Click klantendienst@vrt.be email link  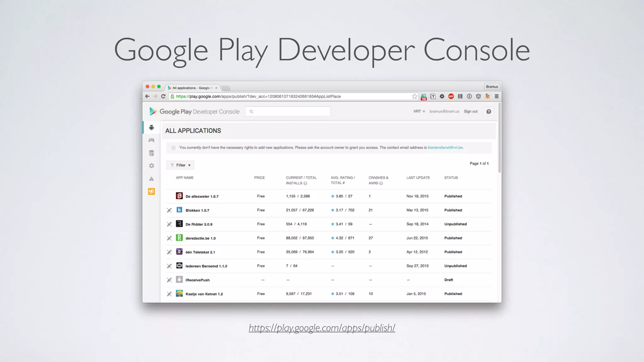[445, 147]
